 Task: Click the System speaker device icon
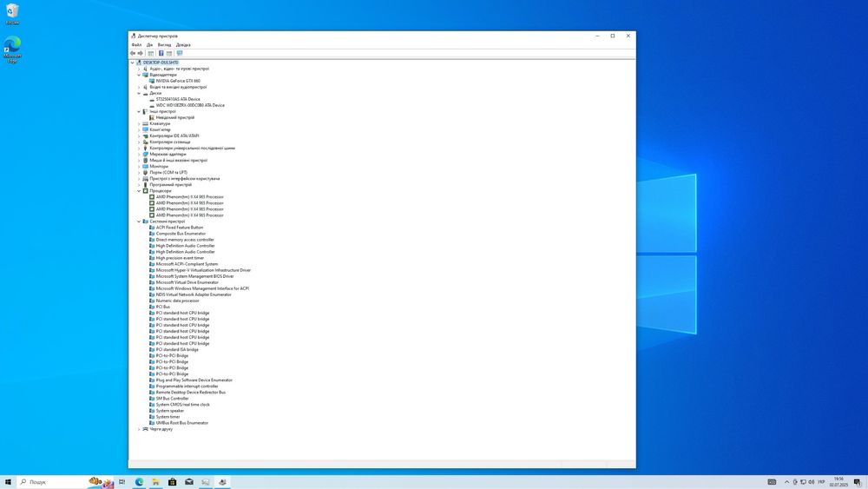[152, 410]
